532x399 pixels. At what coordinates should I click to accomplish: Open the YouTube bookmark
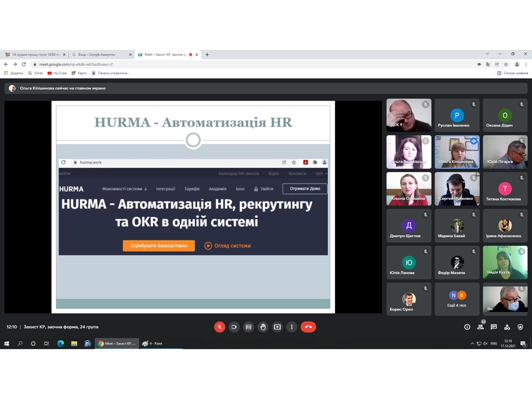coord(57,73)
